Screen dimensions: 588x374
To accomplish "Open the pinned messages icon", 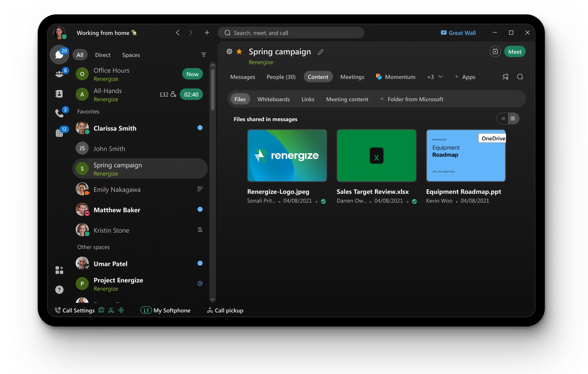I will 506,77.
